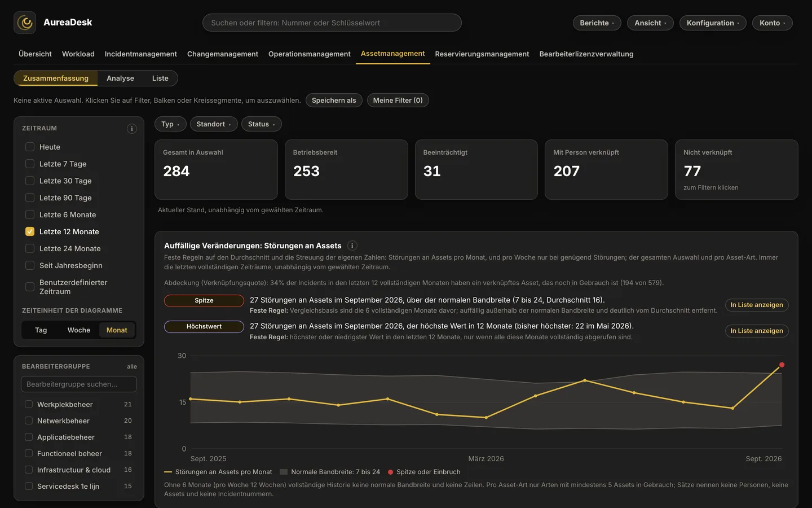Open the Berichte menu dropdown
Screen dimensions: 812x508
(x=597, y=23)
